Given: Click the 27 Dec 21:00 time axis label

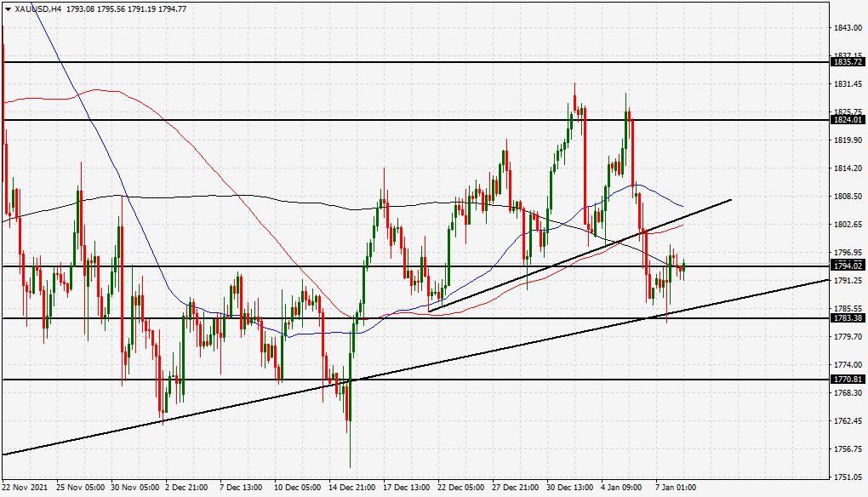Looking at the screenshot, I should point(515,488).
